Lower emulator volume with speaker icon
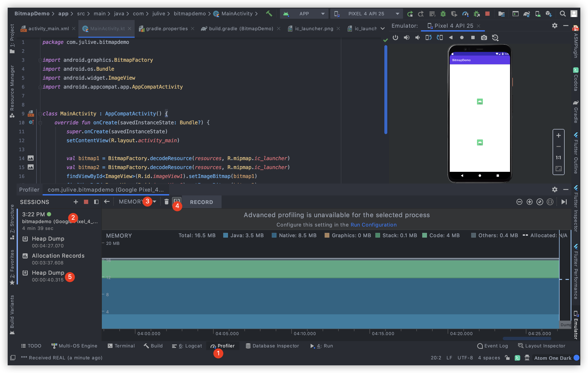The image size is (588, 373). 418,37
